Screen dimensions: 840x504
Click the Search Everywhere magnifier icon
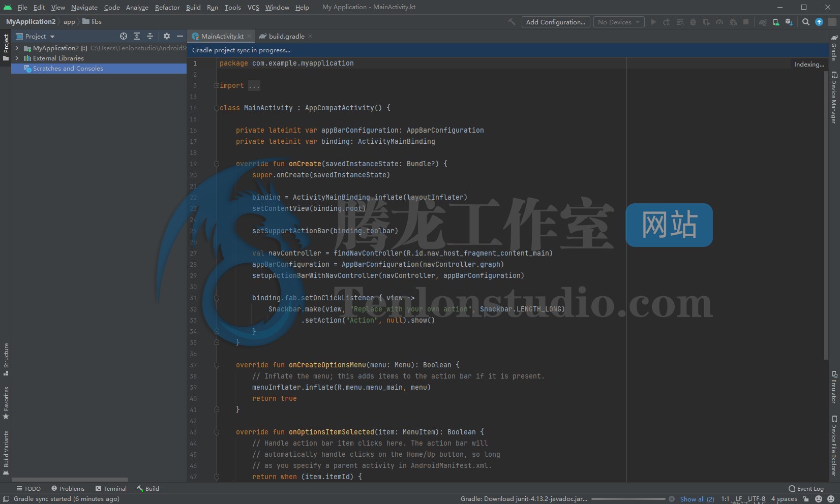coord(806,22)
